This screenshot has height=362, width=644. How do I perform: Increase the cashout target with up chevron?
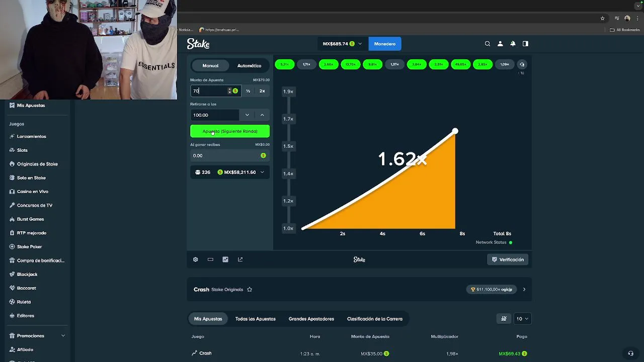point(262,115)
